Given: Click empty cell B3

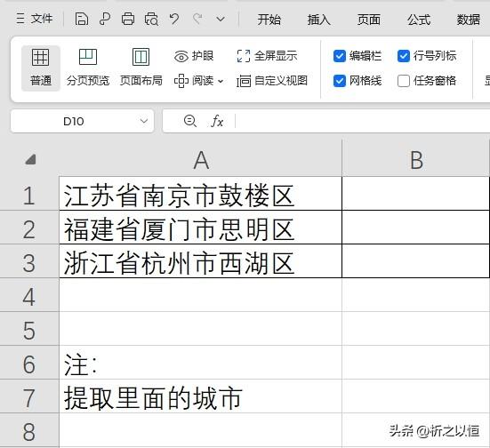Looking at the screenshot, I should pos(416,261).
